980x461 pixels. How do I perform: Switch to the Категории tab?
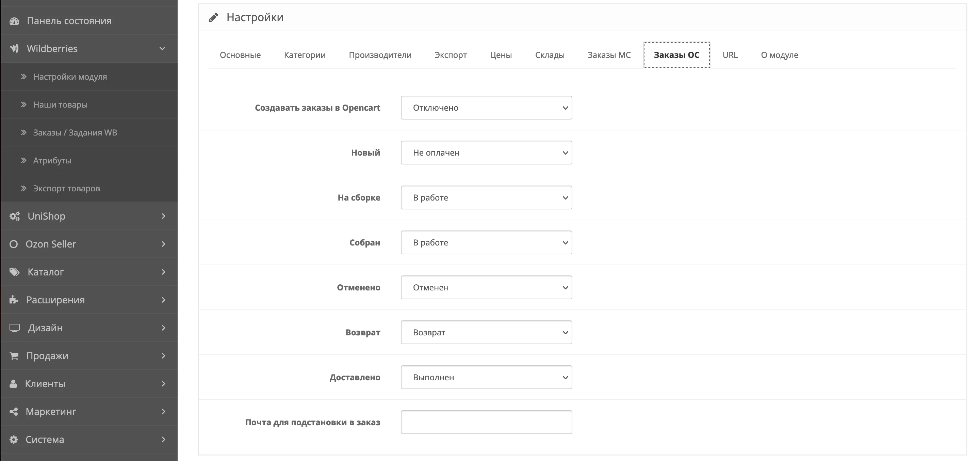tap(305, 55)
